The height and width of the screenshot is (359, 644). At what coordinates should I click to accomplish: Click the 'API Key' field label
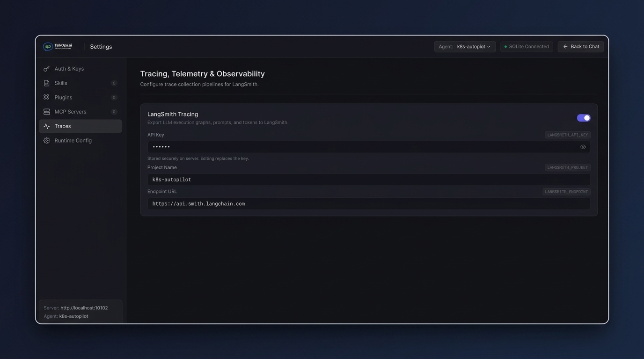pyautogui.click(x=156, y=135)
